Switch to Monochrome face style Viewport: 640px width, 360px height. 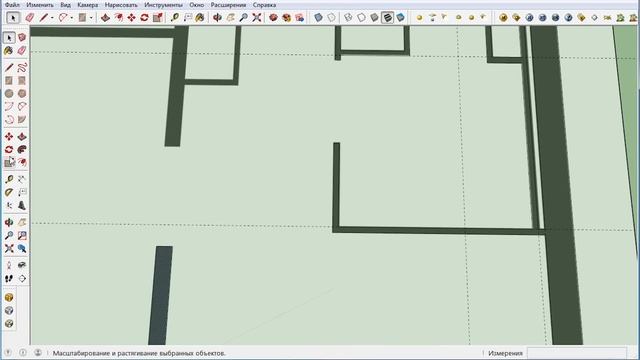click(400, 18)
